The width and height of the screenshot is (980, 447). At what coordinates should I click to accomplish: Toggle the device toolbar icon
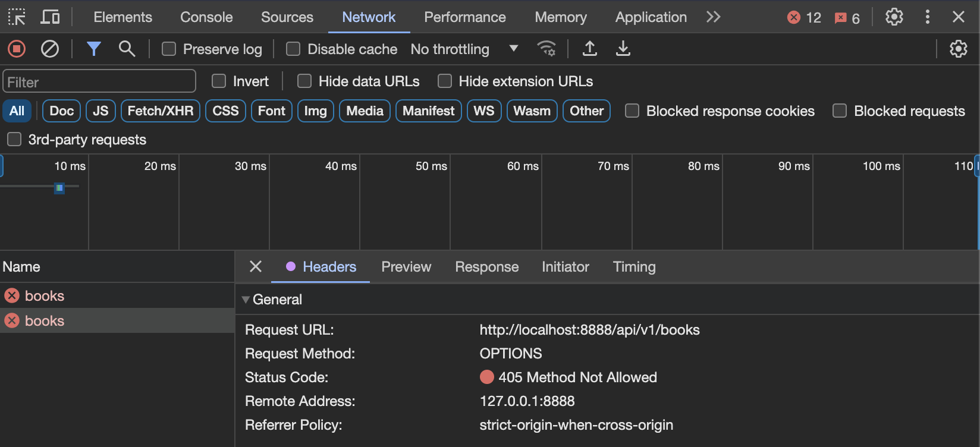click(50, 17)
